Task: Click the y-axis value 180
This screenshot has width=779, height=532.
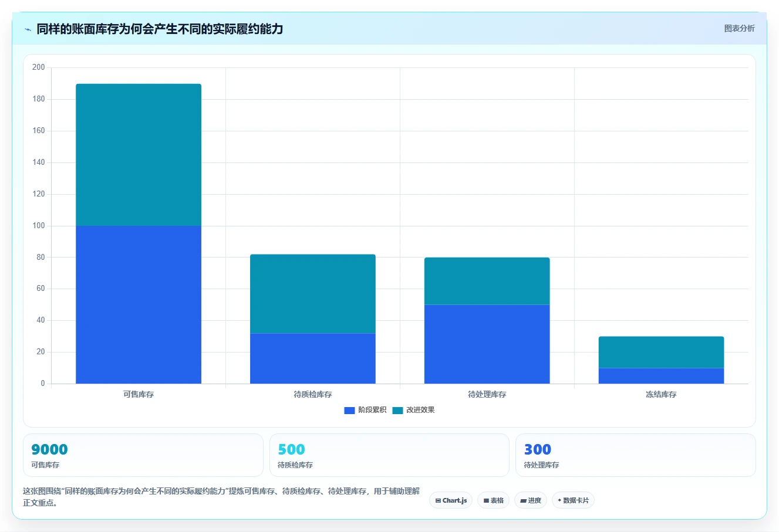Action: (39, 99)
